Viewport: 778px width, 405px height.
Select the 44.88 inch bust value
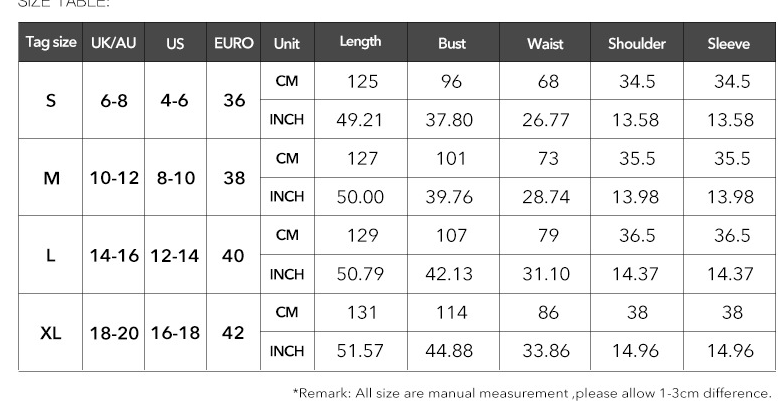tap(452, 351)
